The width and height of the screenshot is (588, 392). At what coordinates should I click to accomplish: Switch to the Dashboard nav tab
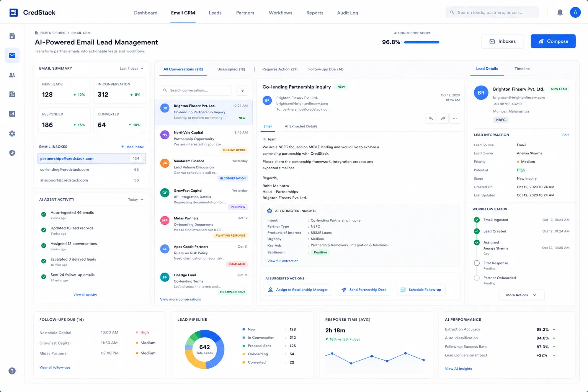pos(146,13)
